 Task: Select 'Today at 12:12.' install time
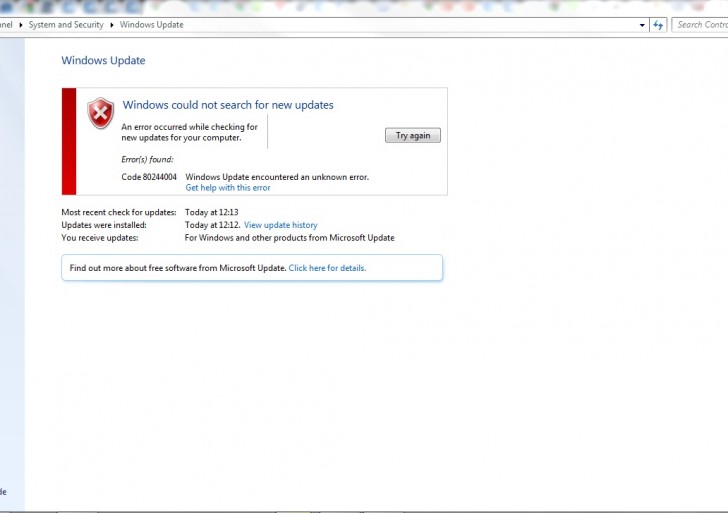click(213, 225)
